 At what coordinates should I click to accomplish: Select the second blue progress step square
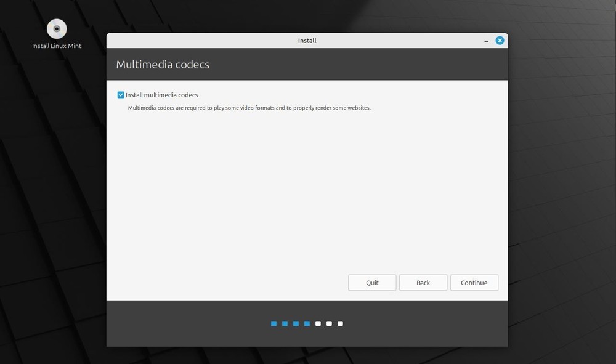pyautogui.click(x=285, y=323)
